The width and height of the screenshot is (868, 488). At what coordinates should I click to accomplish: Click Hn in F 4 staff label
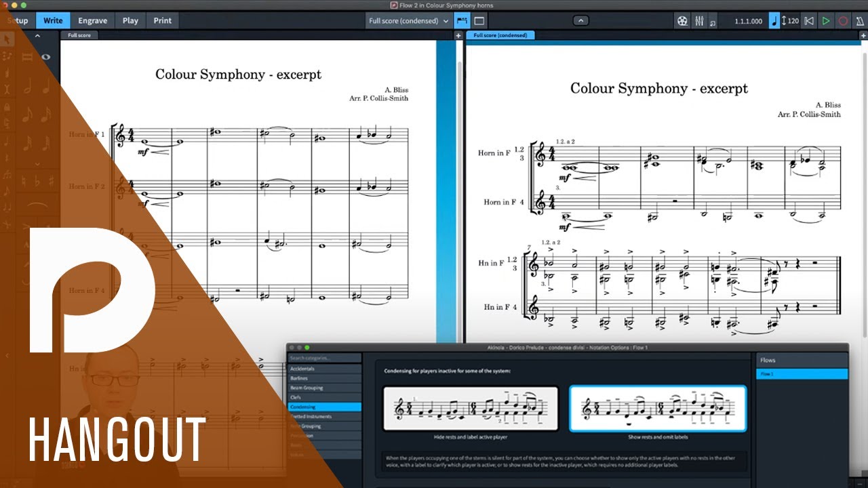pyautogui.click(x=500, y=308)
